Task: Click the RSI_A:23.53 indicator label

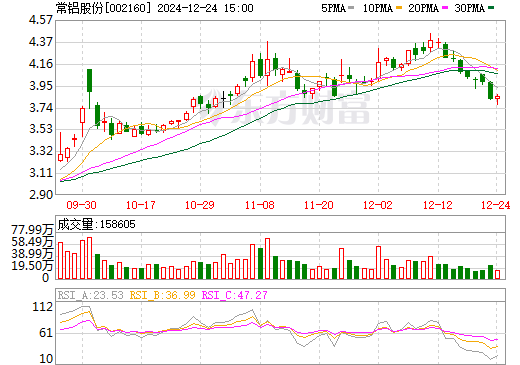Action: (91, 295)
